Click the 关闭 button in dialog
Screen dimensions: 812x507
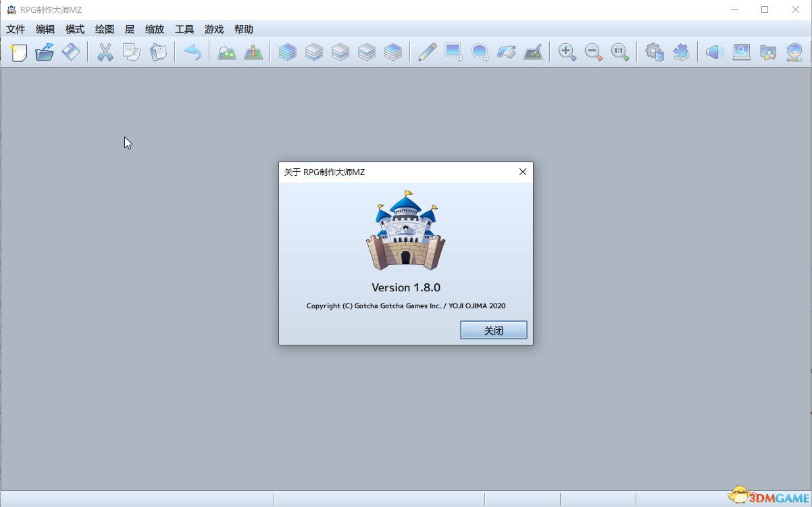point(494,331)
